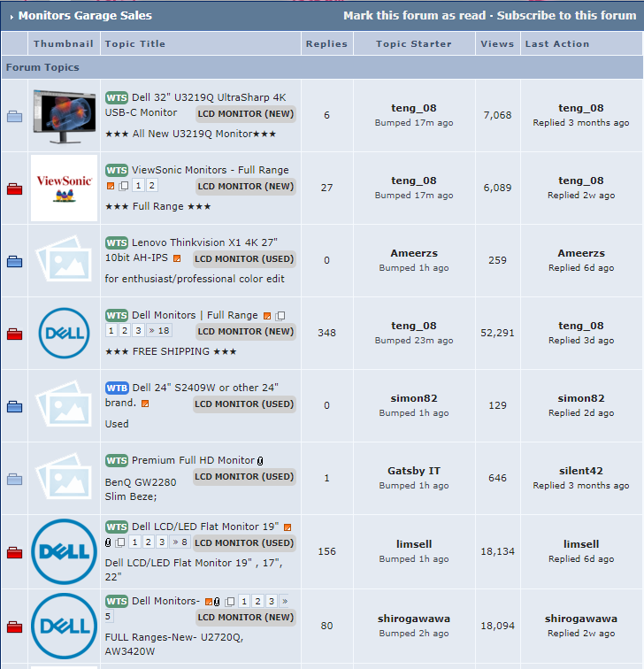Click the folder icon in the Premium Full HD Monitor row

pos(14,479)
